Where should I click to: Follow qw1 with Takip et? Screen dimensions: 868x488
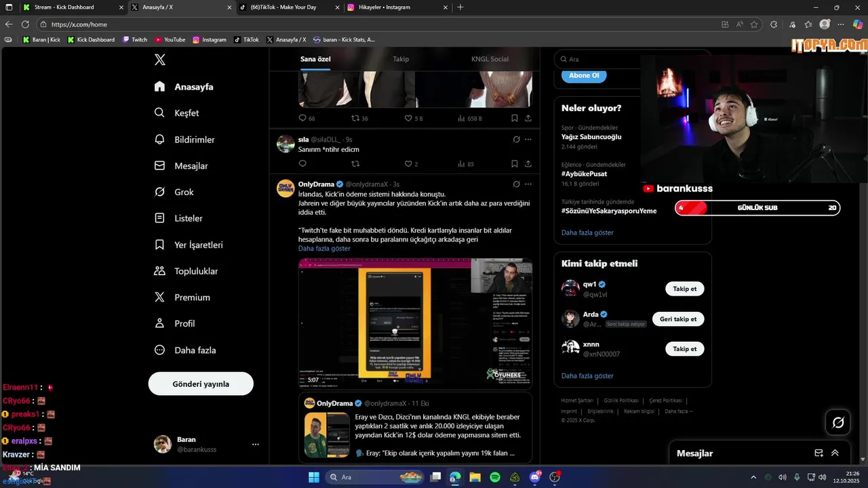coord(685,289)
